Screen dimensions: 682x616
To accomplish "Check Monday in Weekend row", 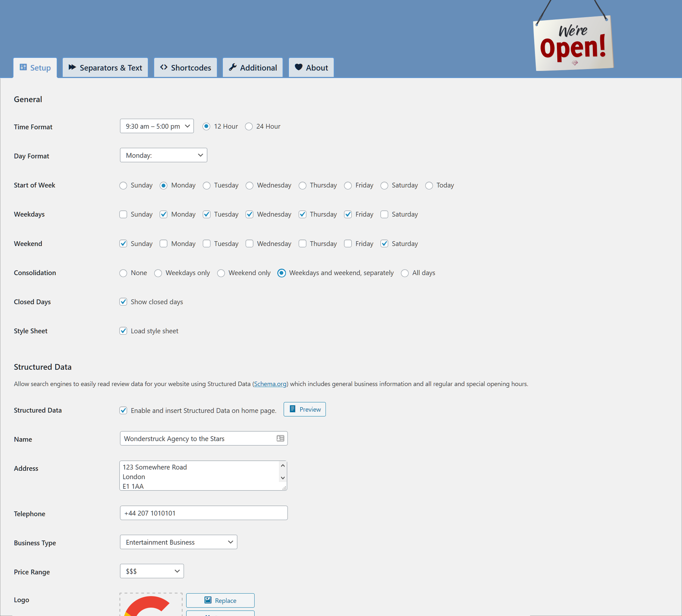I will click(164, 244).
